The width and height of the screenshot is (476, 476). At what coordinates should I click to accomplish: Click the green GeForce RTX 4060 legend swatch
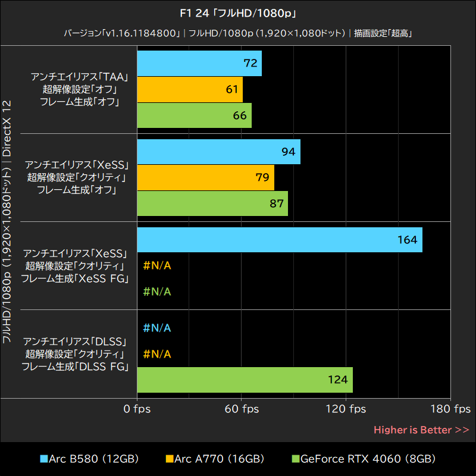click(295, 459)
